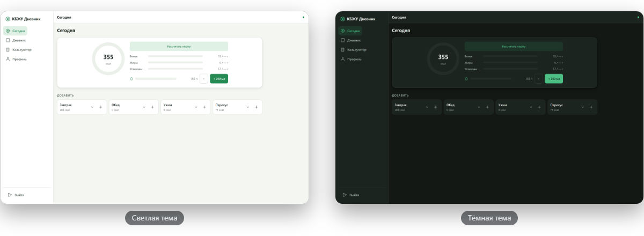Click the minus water button, dark theme
Screen dimensions: 644x236
pyautogui.click(x=538, y=79)
